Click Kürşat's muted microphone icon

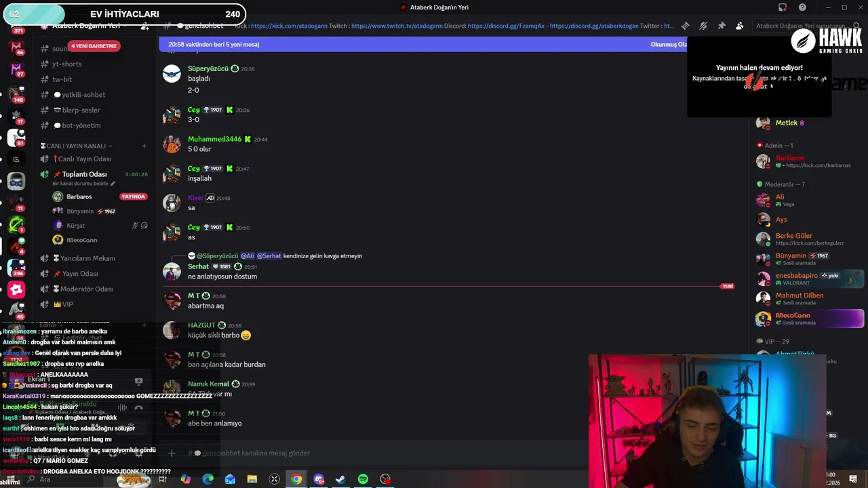135,225
